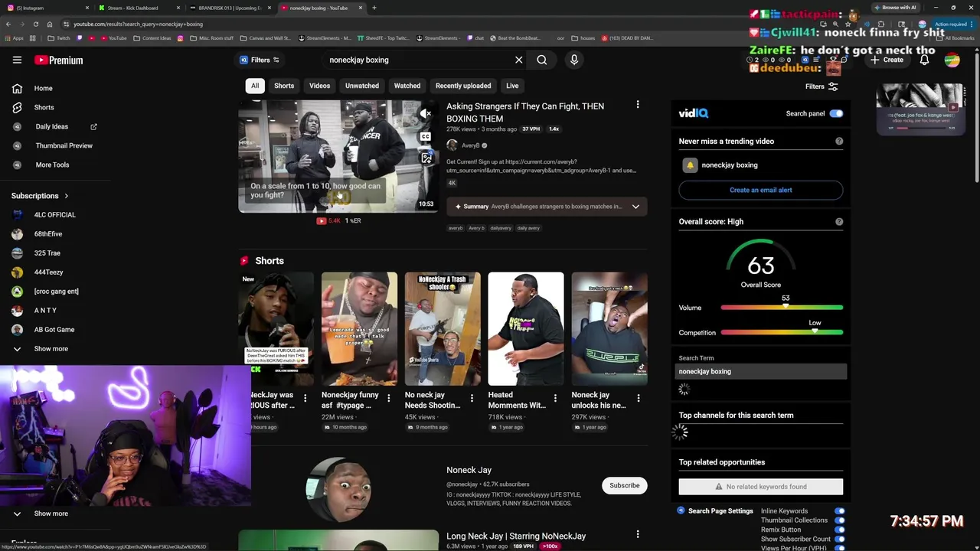Select the Shorts filter chip
This screenshot has height=551, width=980.
[284, 86]
